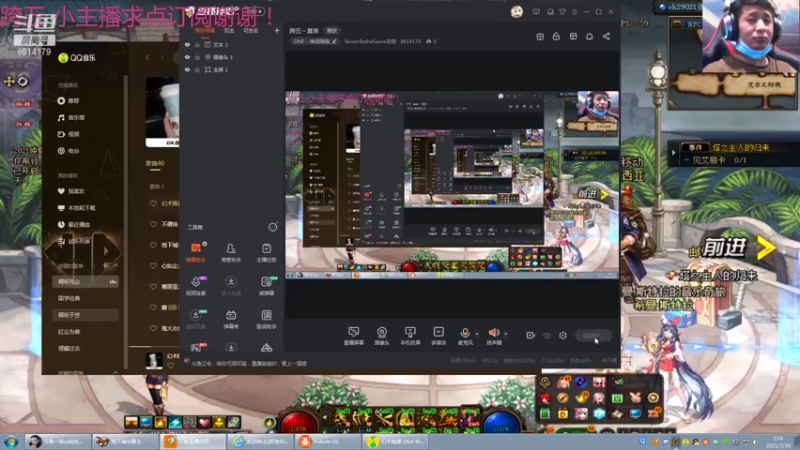Open the user avatar at top of streaming app
The width and height of the screenshot is (800, 450).
point(517,12)
